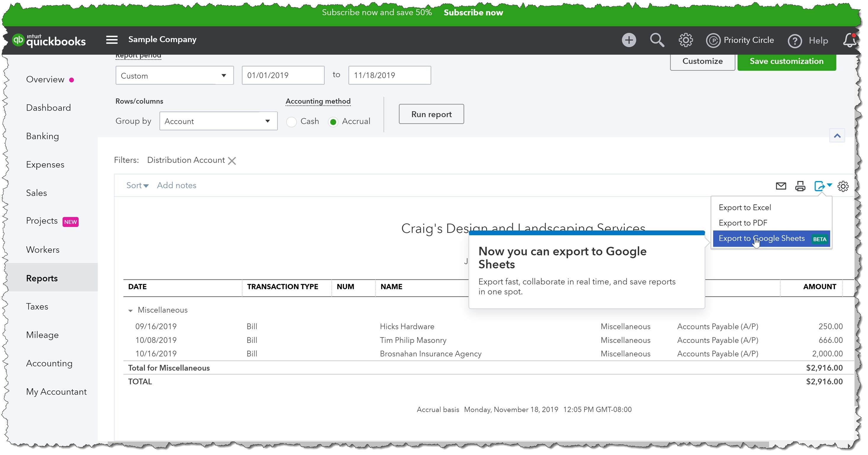Viewport: 868px width, 455px height.
Task: Collapse the report options panel chevron
Action: pyautogui.click(x=837, y=136)
